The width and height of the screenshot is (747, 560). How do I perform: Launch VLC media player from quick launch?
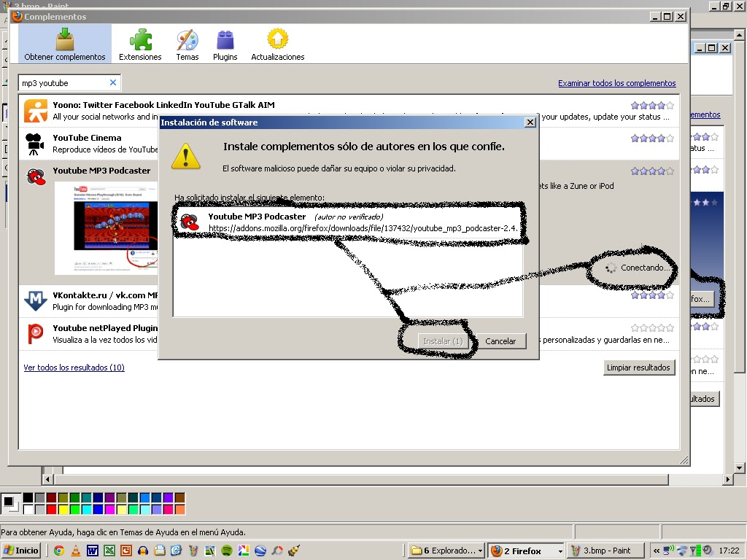[x=75, y=551]
